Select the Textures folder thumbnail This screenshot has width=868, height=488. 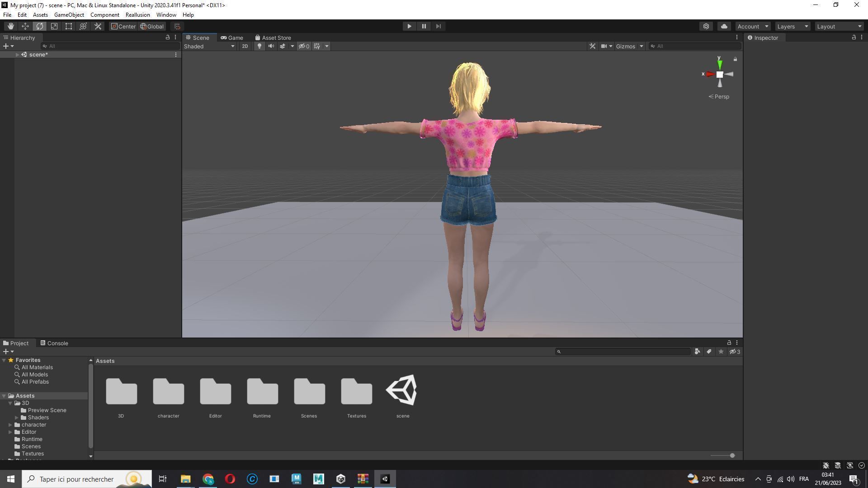coord(357,391)
